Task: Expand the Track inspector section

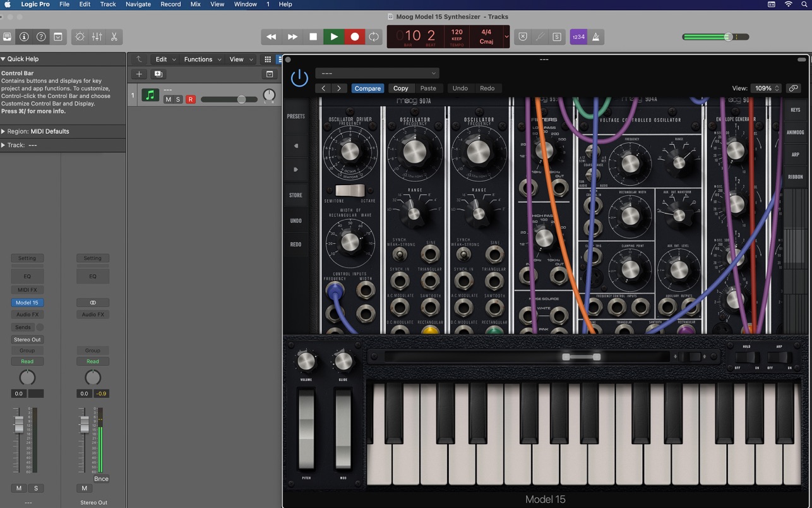Action: 3,145
